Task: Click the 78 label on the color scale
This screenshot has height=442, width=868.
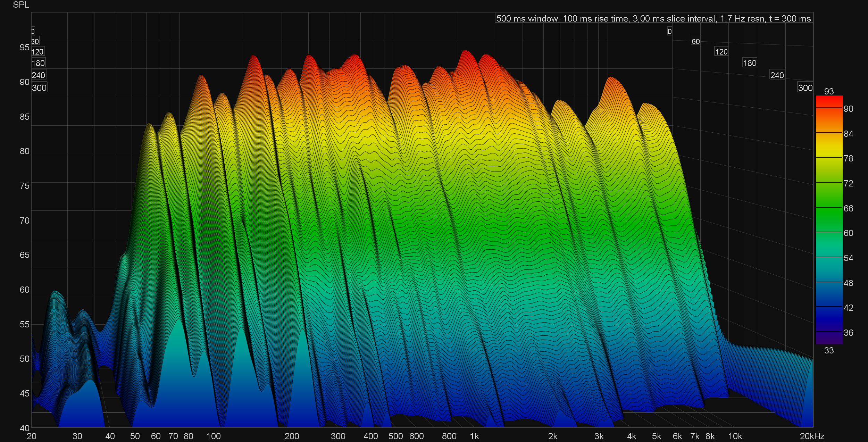Action: (x=848, y=158)
